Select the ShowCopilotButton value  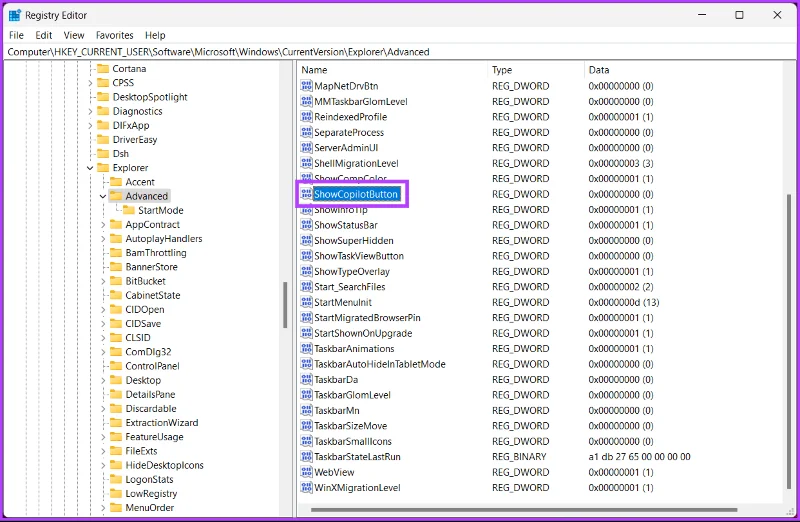point(356,194)
